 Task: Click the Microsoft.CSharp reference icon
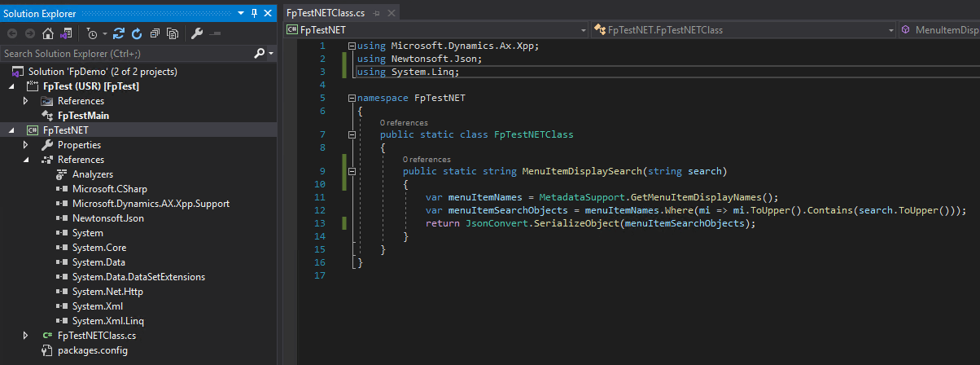pos(62,189)
